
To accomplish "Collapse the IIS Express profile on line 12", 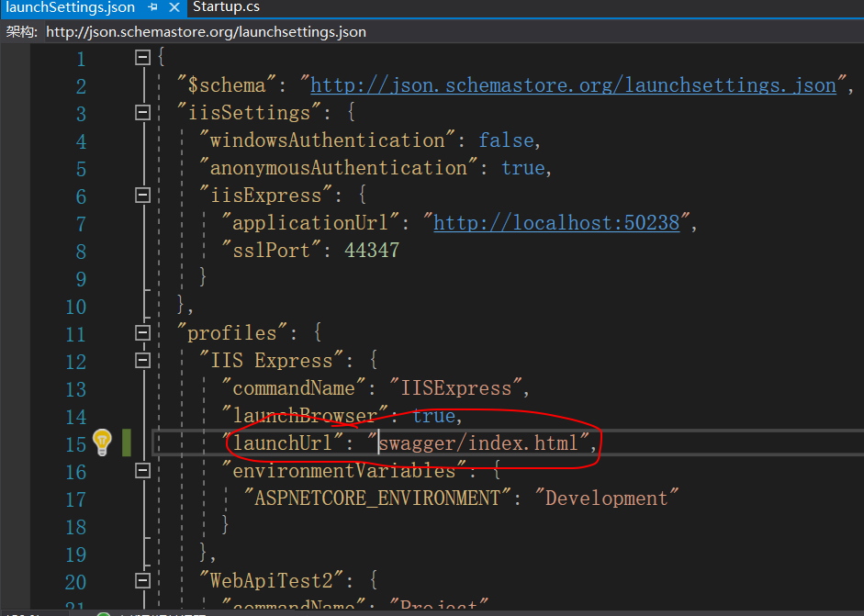I will click(x=142, y=361).
